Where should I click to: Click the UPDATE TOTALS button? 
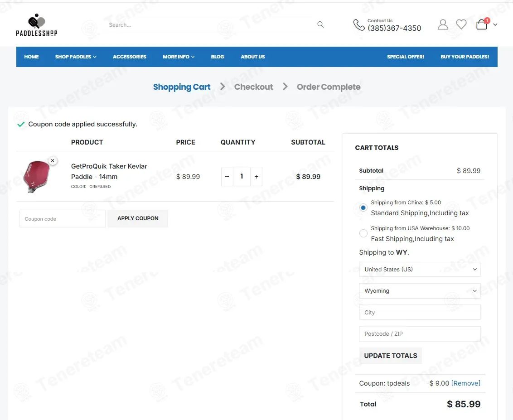[391, 356]
